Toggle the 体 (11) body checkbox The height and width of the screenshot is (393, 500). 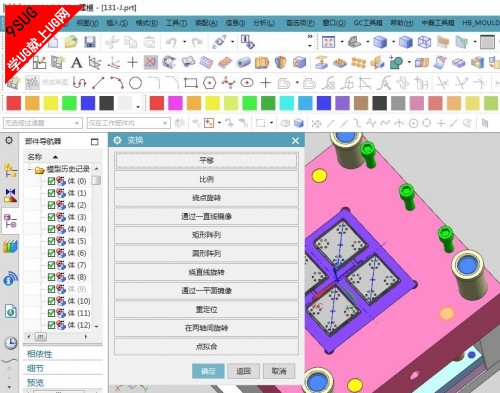[x=51, y=313]
